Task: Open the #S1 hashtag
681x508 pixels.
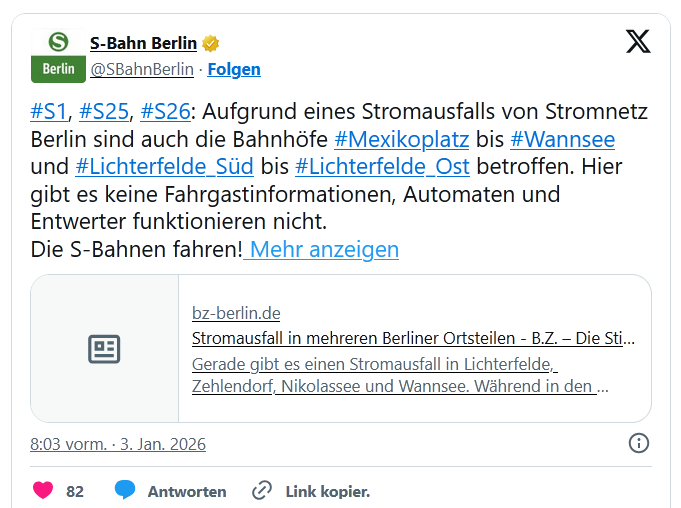Action: point(49,111)
